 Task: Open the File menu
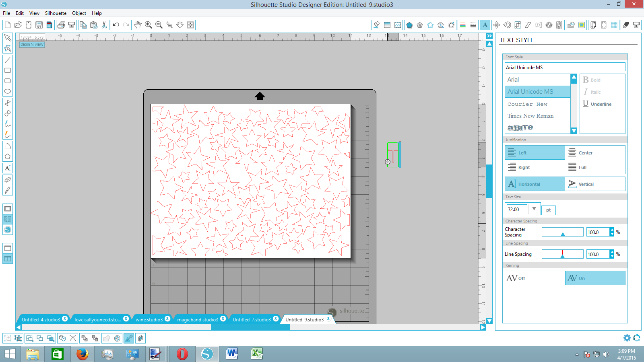click(6, 13)
